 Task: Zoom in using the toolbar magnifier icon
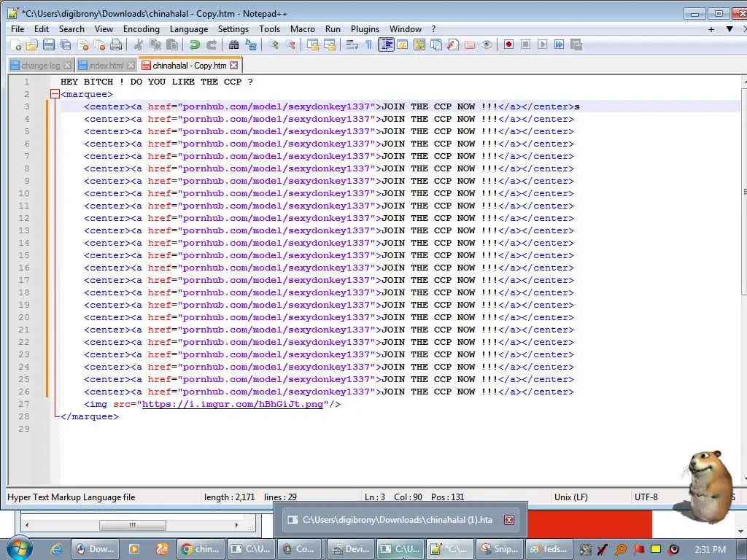pos(274,44)
